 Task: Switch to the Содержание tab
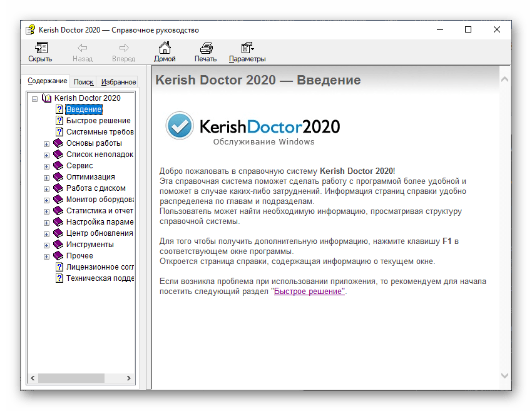(47, 81)
